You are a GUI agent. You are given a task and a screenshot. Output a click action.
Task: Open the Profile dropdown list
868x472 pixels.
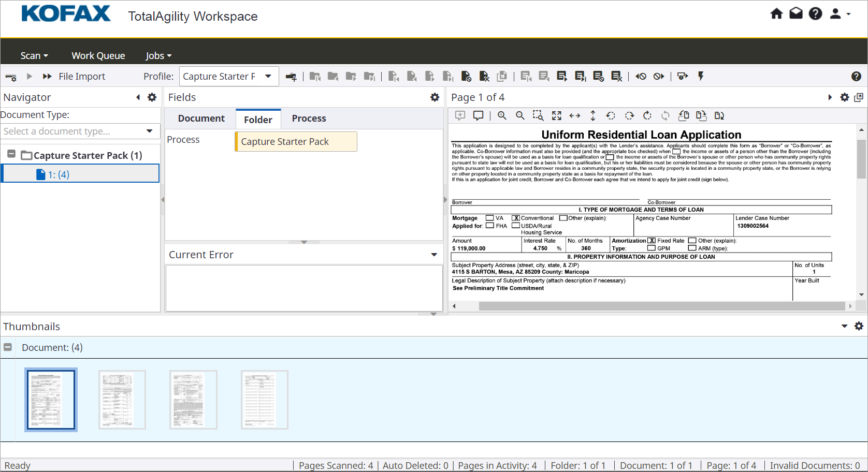click(x=268, y=76)
